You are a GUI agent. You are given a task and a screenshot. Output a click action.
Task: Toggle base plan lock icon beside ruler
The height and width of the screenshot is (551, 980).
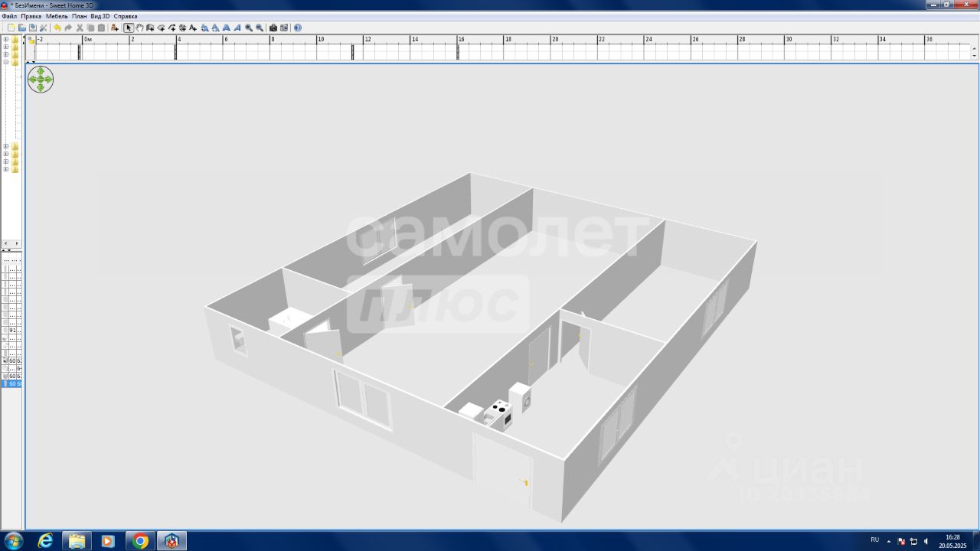31,40
